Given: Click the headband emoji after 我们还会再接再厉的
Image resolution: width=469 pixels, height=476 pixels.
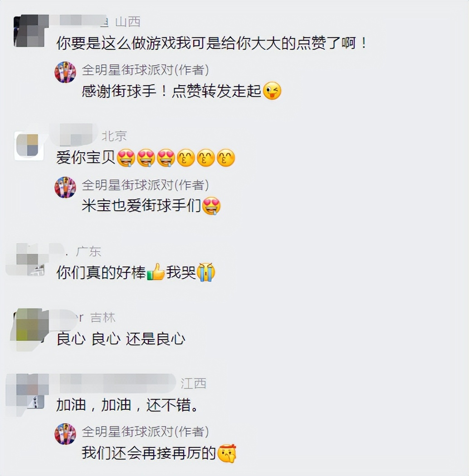Looking at the screenshot, I should tap(227, 453).
